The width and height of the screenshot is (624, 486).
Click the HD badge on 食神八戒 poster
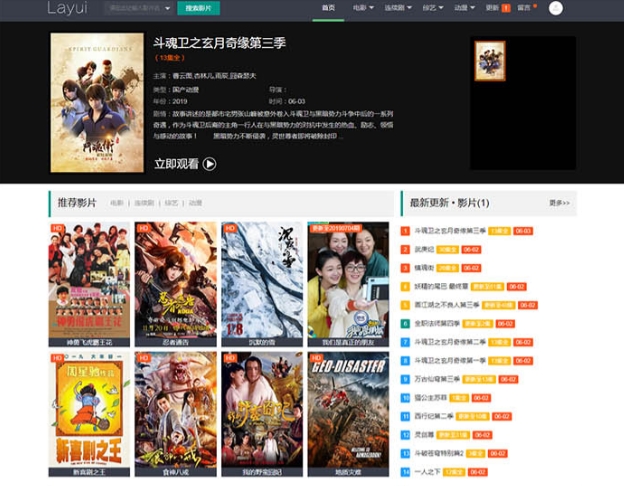point(144,358)
